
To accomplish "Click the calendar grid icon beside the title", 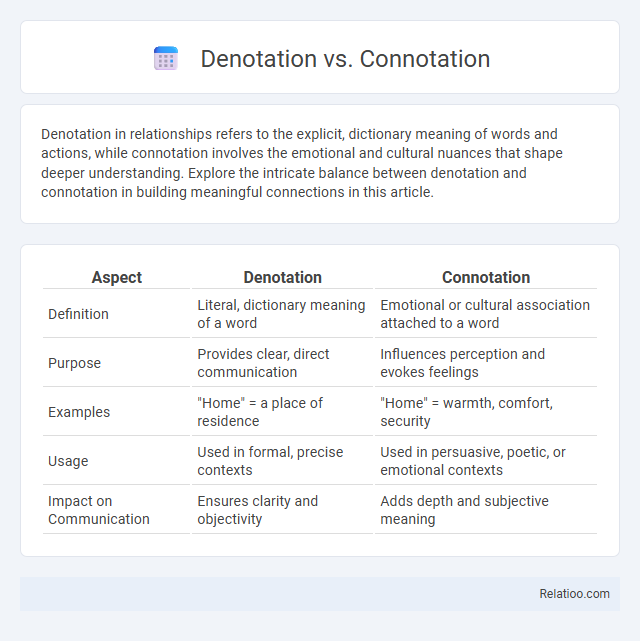I will point(166,58).
